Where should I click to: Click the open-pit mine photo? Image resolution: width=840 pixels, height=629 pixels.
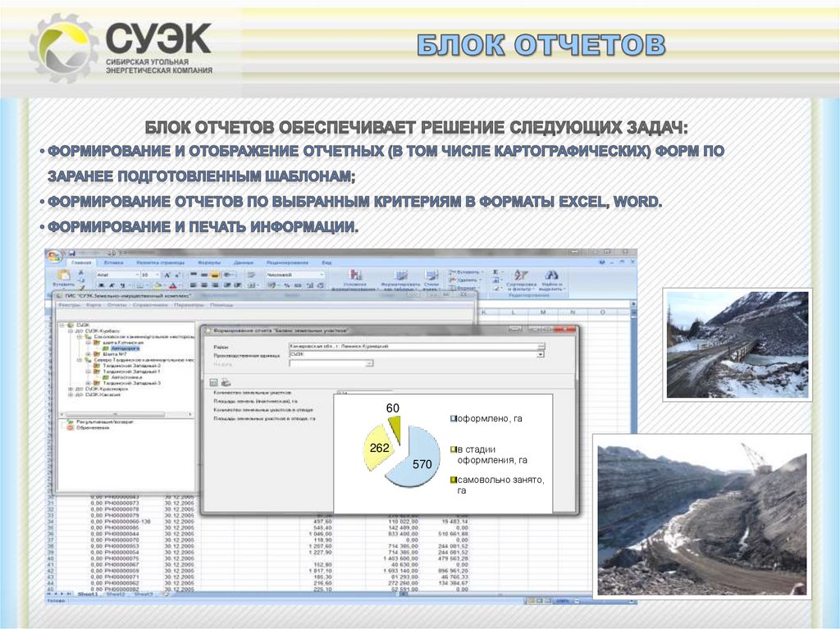(x=702, y=517)
